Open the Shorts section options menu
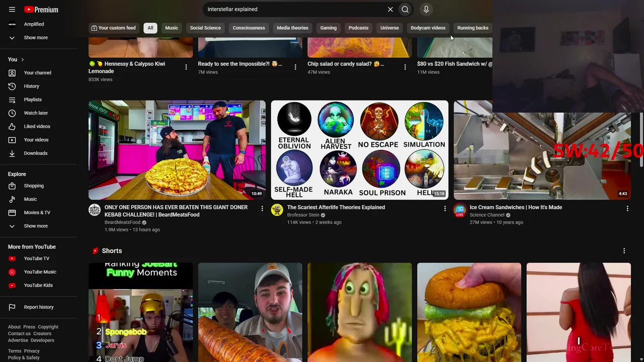The width and height of the screenshot is (644, 362). pyautogui.click(x=624, y=251)
